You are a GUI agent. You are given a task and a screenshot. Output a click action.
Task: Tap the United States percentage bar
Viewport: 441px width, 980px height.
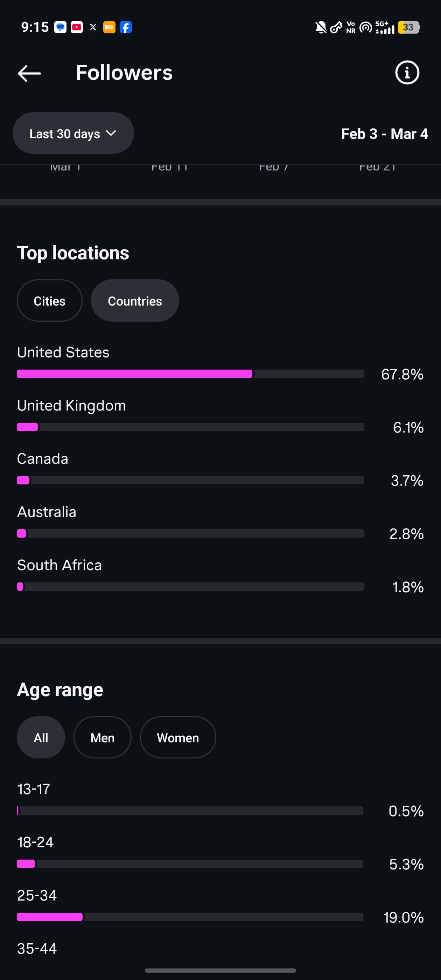[x=190, y=374]
